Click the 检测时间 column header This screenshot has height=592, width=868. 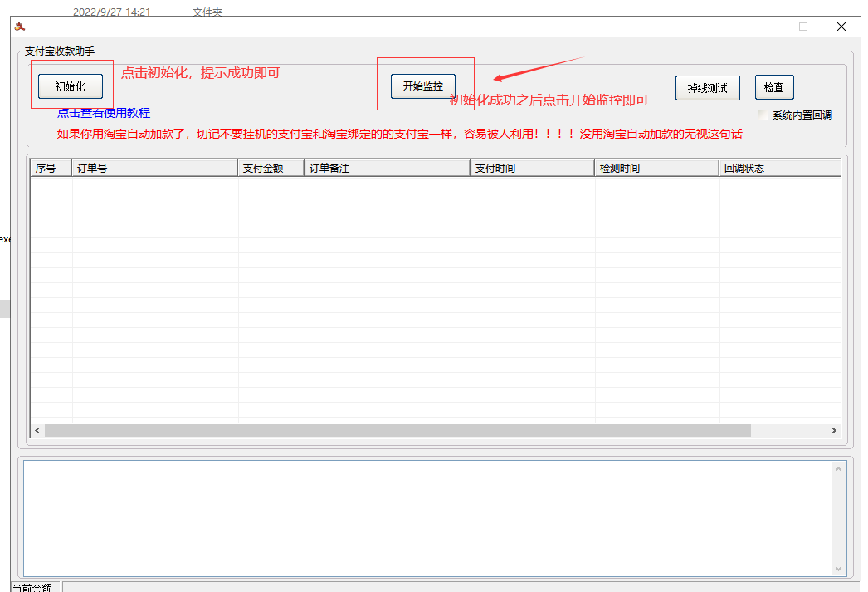click(x=656, y=168)
